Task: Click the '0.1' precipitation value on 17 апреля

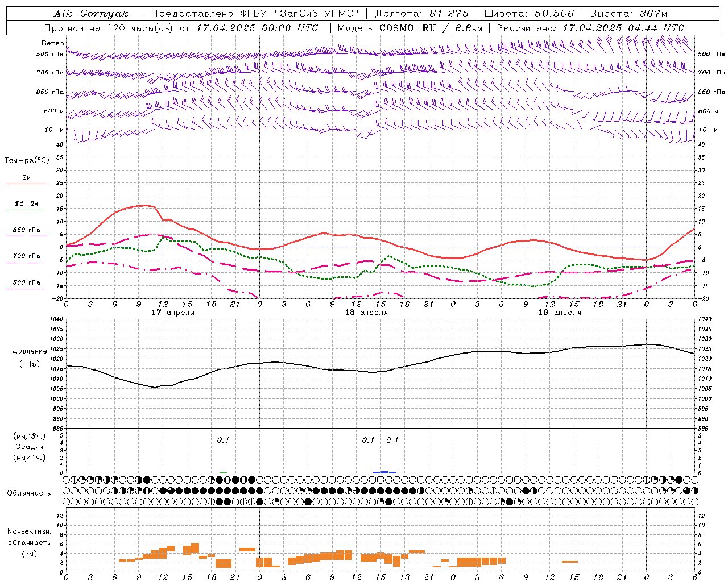Action: pos(223,440)
